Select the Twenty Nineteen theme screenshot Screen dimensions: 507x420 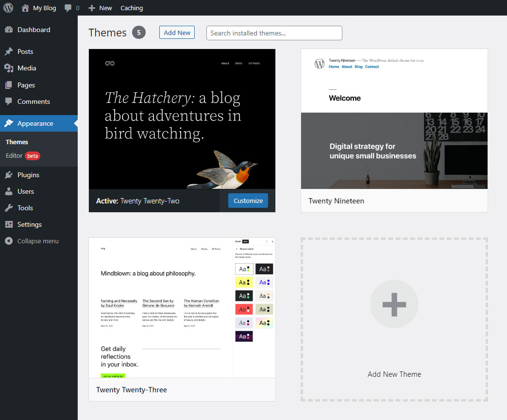[x=394, y=119]
